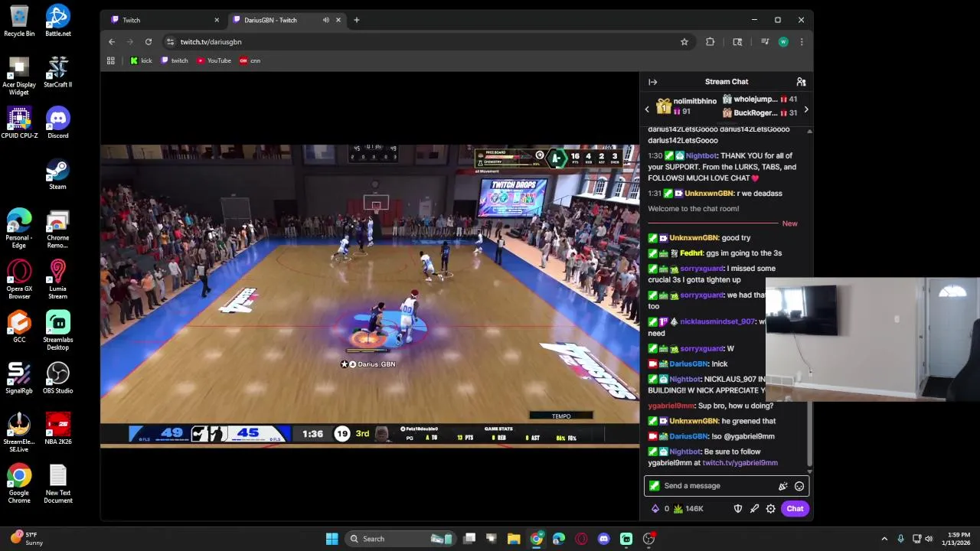Image resolution: width=980 pixels, height=551 pixels.
Task: Open the kick bookmark
Action: [x=141, y=60]
